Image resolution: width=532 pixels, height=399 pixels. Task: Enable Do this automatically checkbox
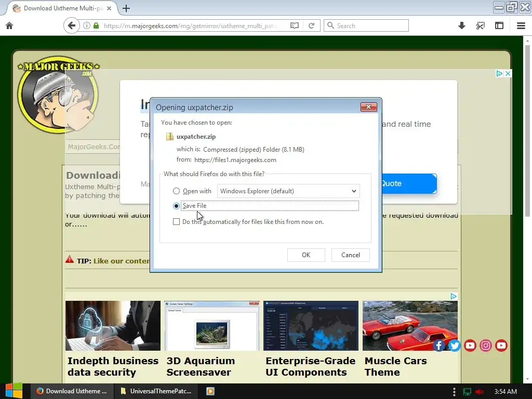pos(176,221)
